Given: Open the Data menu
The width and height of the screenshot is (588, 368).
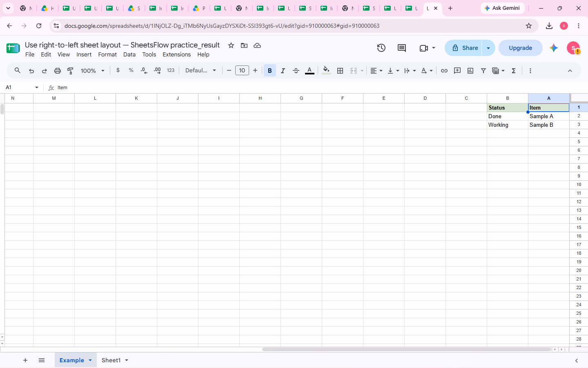Looking at the screenshot, I should (129, 54).
